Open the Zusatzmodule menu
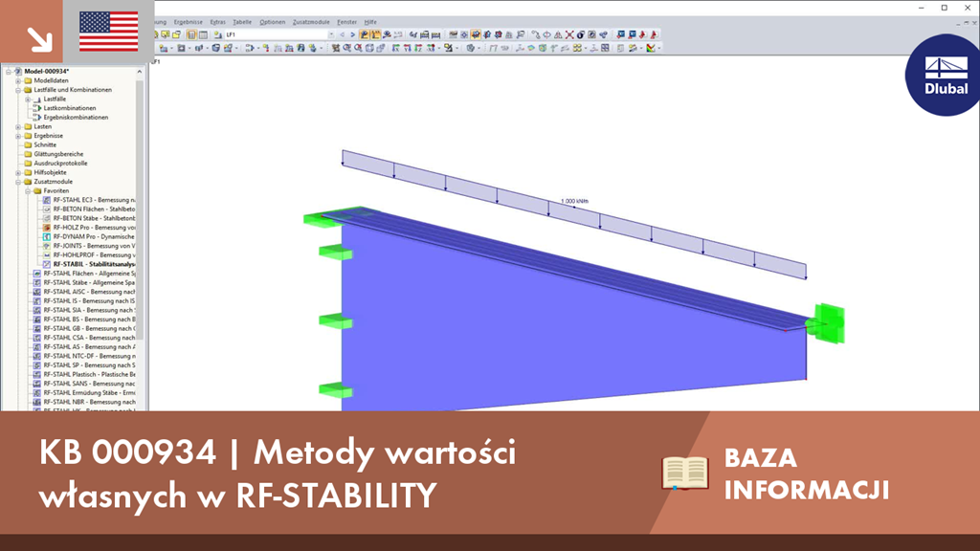The image size is (980, 551). point(311,22)
